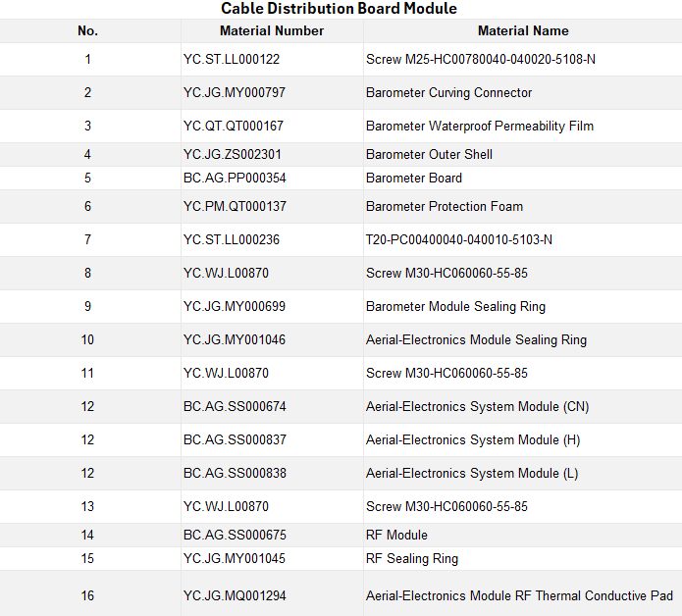Select the Material Name column header
The image size is (682, 616).
click(523, 30)
